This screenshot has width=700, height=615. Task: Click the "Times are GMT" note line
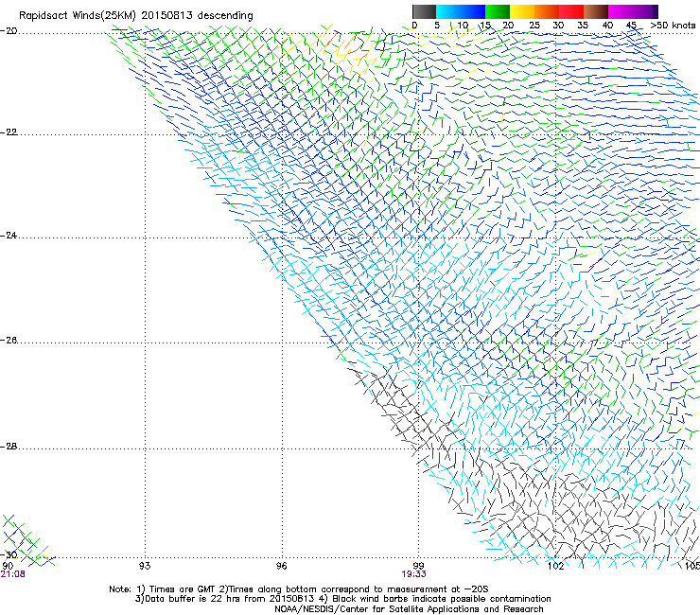click(299, 589)
